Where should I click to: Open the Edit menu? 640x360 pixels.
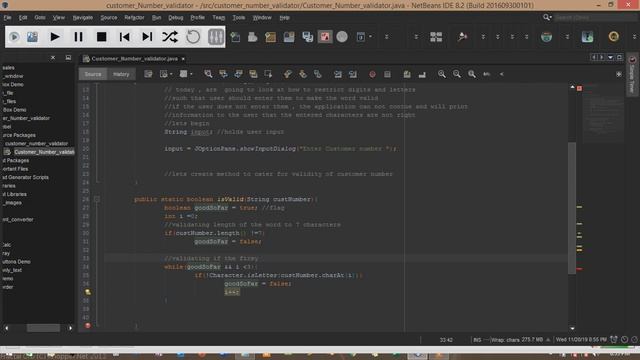point(23,18)
